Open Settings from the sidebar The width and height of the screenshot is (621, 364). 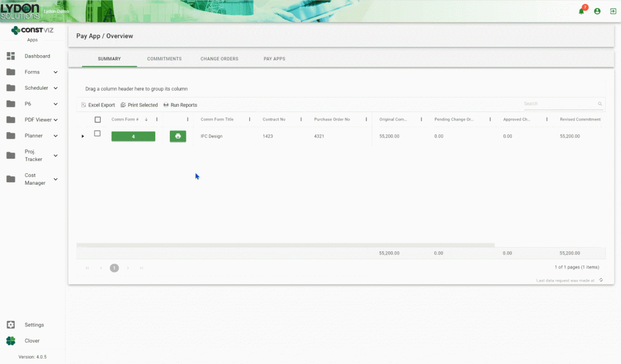[x=33, y=325]
